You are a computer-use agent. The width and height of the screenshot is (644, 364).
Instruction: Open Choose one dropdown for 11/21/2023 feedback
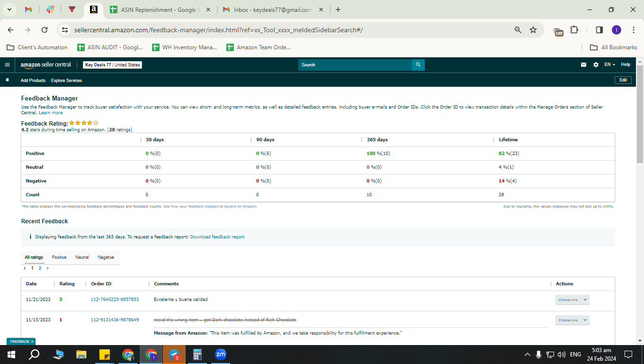click(x=572, y=300)
